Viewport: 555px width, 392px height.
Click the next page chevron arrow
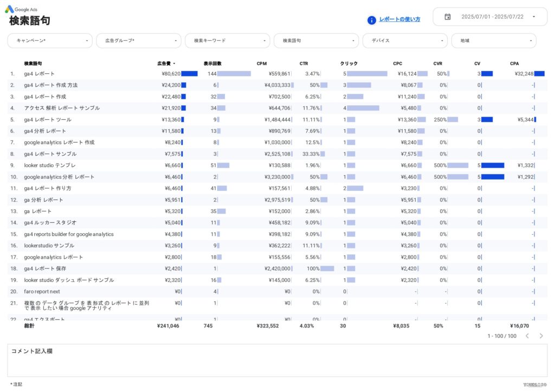coord(541,336)
